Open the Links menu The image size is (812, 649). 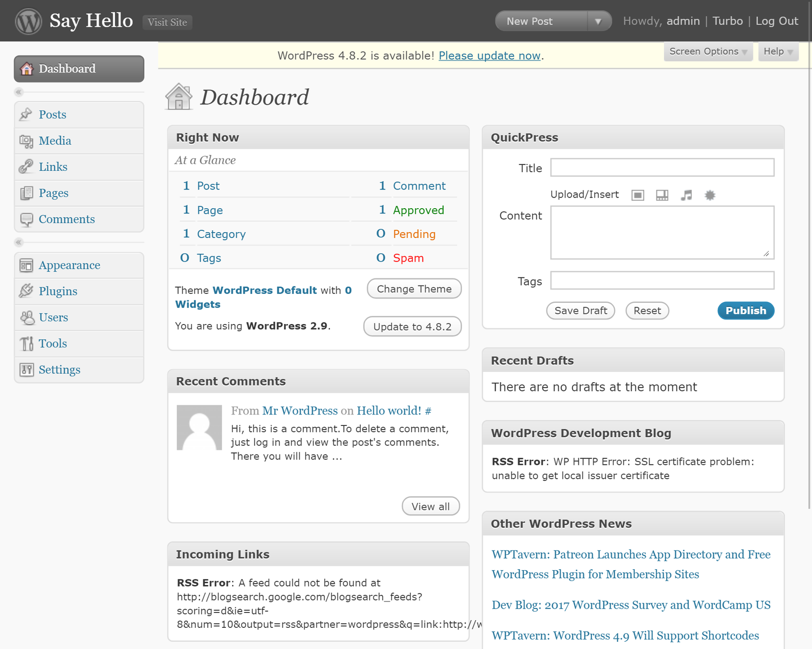coord(79,167)
